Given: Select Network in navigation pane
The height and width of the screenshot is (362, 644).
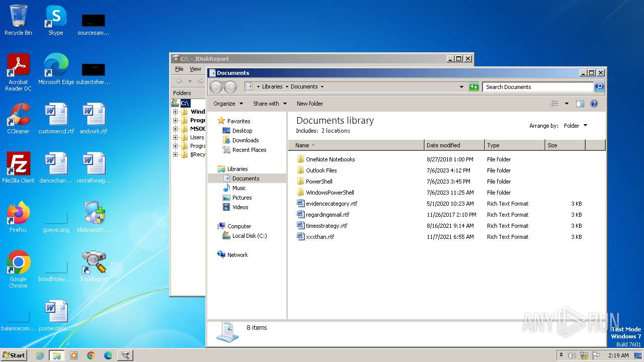Looking at the screenshot, I should tap(237, 255).
